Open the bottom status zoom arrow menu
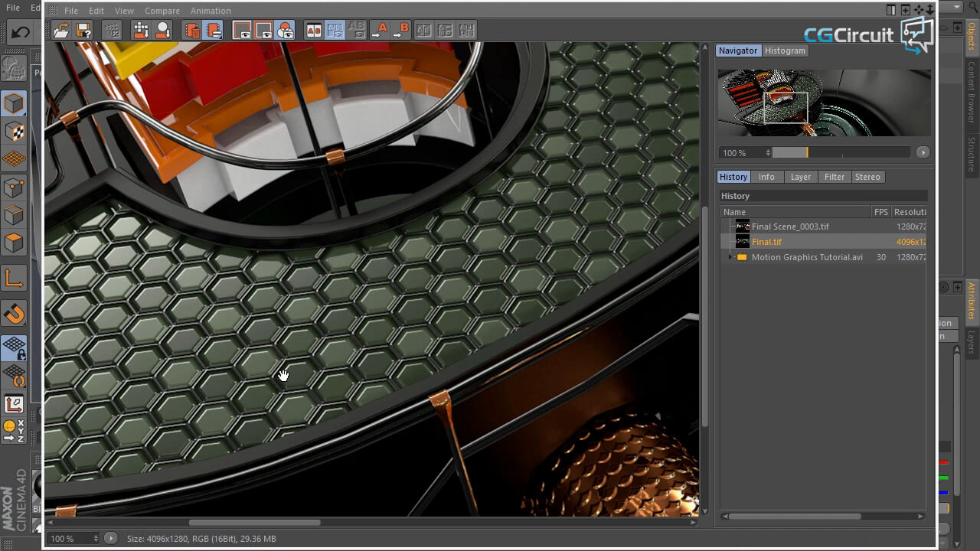The height and width of the screenshot is (551, 980). pos(110,539)
